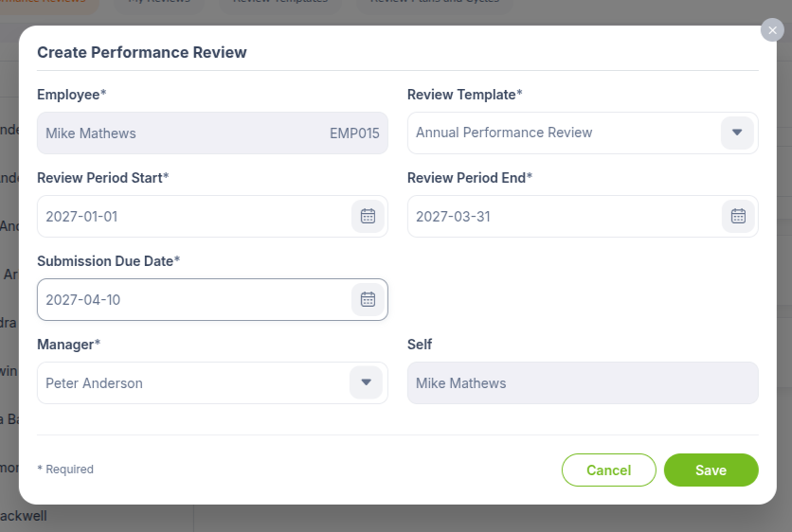Expand the Manager dropdown arrow
The width and height of the screenshot is (792, 532).
pos(367,382)
